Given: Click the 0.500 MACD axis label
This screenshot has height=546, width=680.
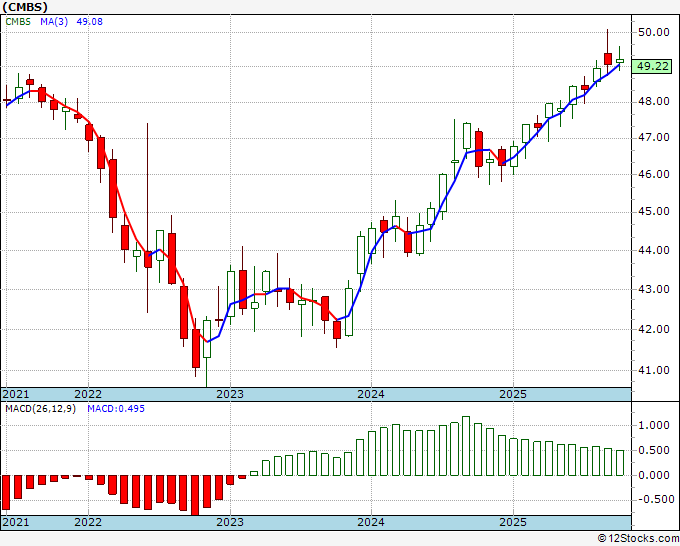Looking at the screenshot, I should (654, 451).
